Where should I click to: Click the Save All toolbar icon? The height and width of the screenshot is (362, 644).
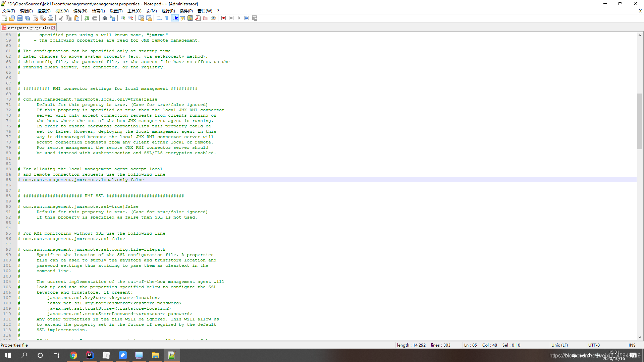pyautogui.click(x=28, y=18)
